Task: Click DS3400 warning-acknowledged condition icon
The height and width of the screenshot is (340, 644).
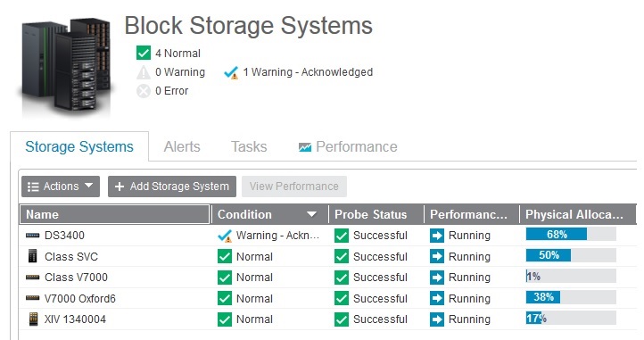Action: pyautogui.click(x=225, y=236)
